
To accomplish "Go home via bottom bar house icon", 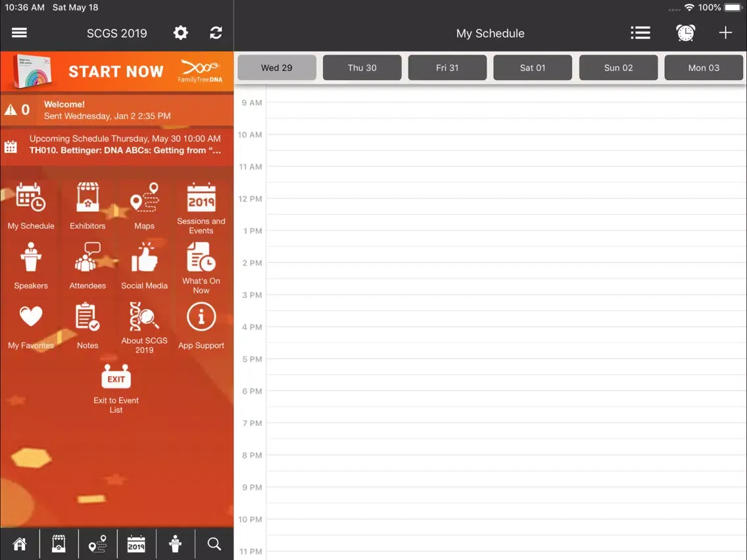I will 20,544.
